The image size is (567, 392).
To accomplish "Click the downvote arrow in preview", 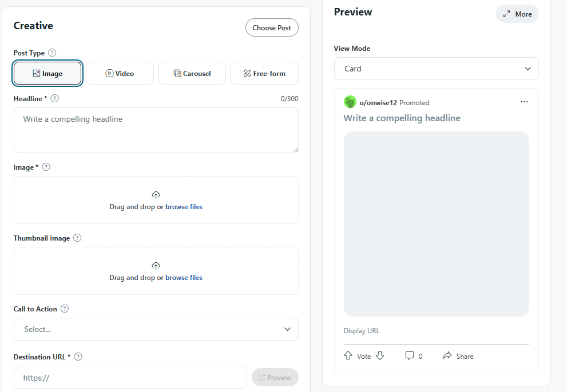I will pos(380,356).
